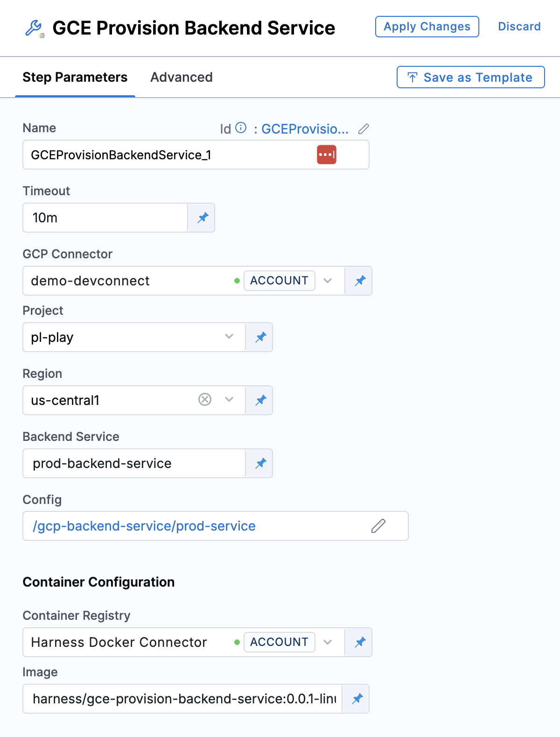Click the Apply Changes button
This screenshot has height=737, width=560.
pos(427,27)
